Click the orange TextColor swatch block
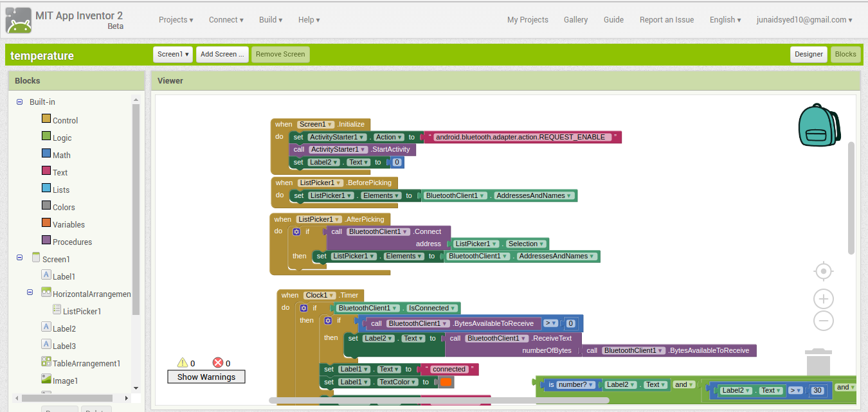The width and height of the screenshot is (868, 412). [x=446, y=382]
